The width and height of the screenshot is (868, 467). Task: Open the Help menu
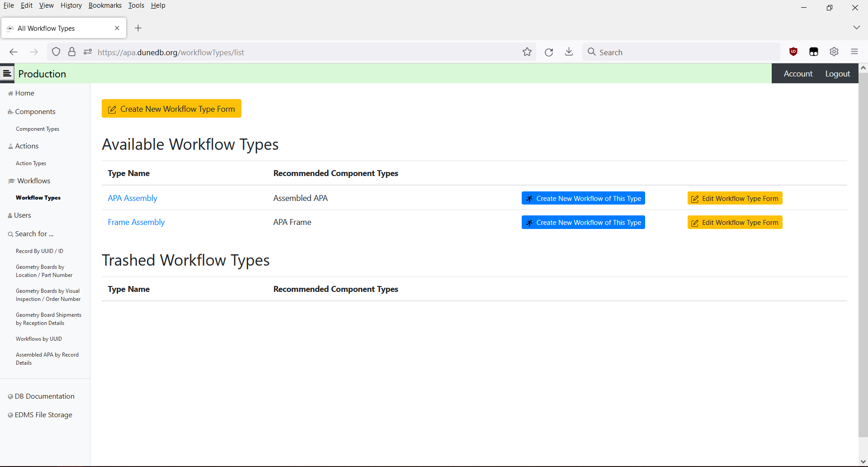click(x=158, y=5)
